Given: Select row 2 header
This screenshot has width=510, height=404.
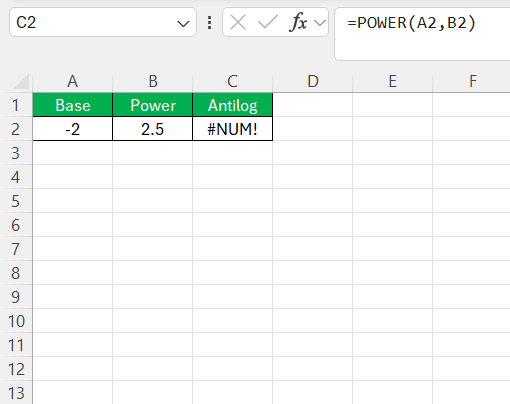Looking at the screenshot, I should [16, 129].
